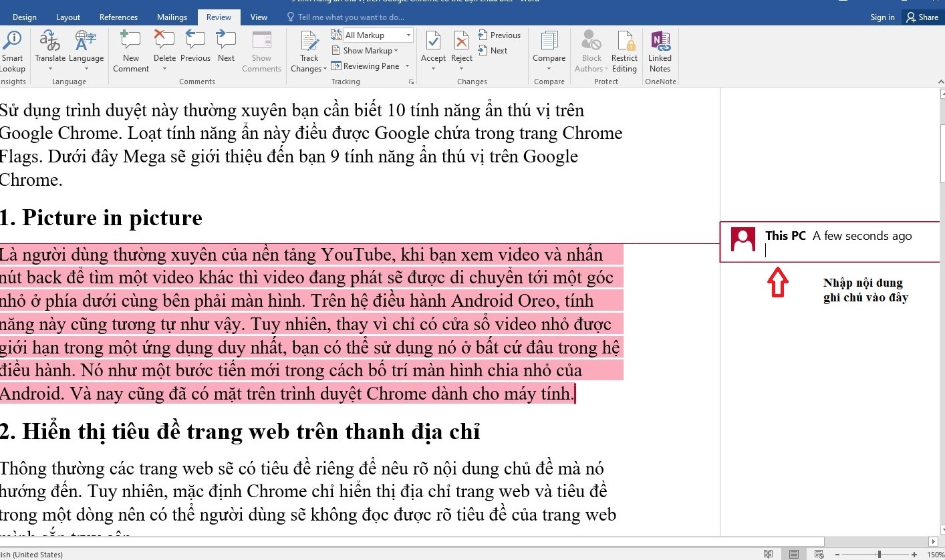This screenshot has height=560, width=945.
Task: Add a New Comment
Action: coord(131,51)
